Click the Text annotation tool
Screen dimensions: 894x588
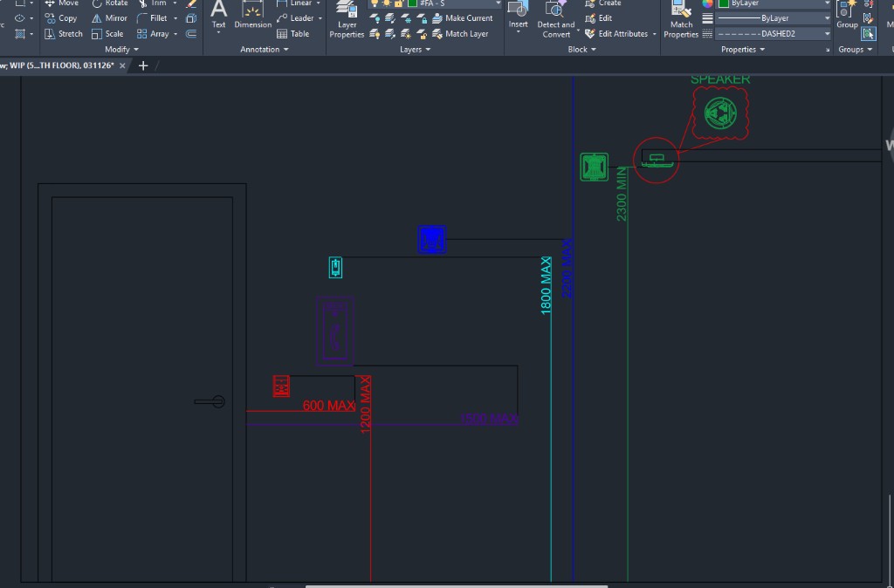click(x=218, y=16)
